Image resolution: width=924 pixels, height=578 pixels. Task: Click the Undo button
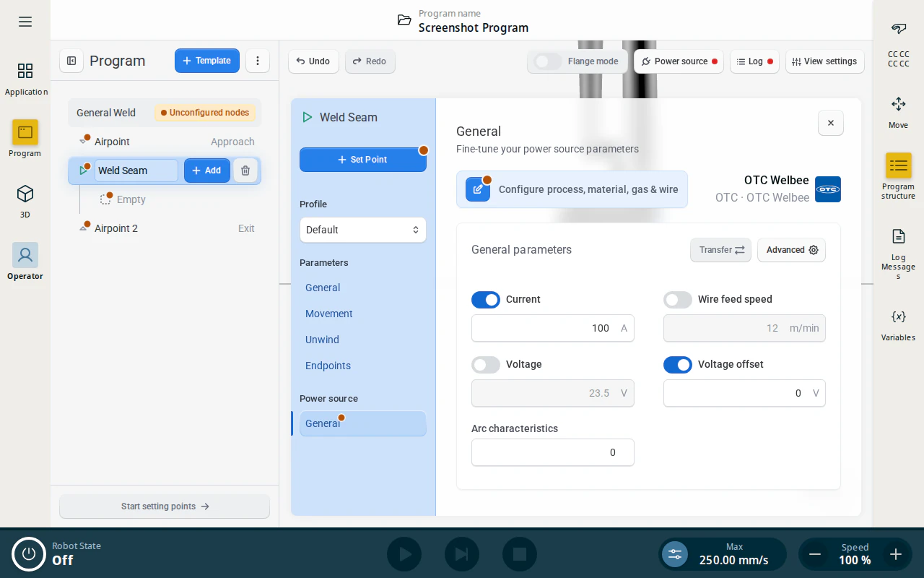pyautogui.click(x=313, y=61)
